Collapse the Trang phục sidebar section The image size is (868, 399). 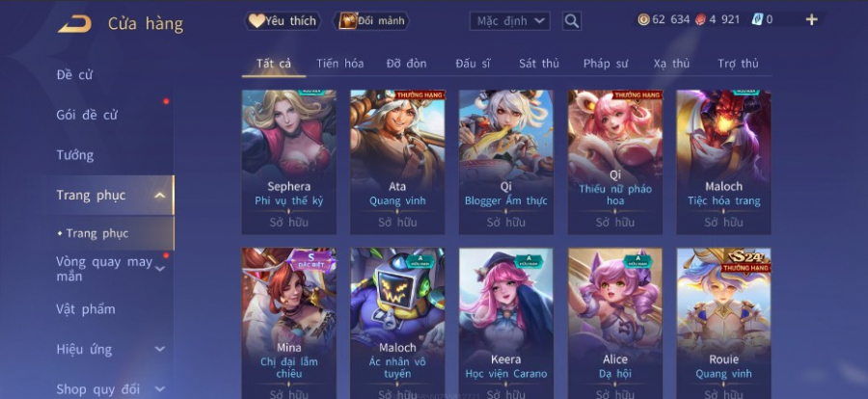point(159,196)
